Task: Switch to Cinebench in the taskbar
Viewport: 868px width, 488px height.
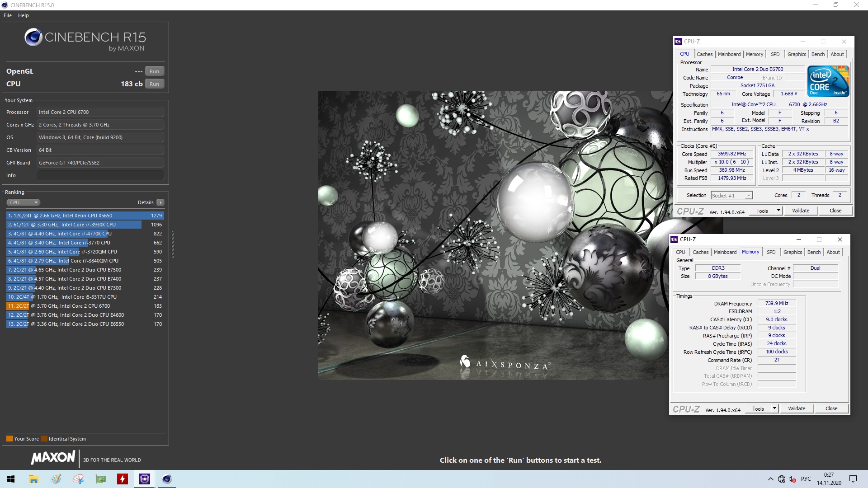Action: click(167, 479)
